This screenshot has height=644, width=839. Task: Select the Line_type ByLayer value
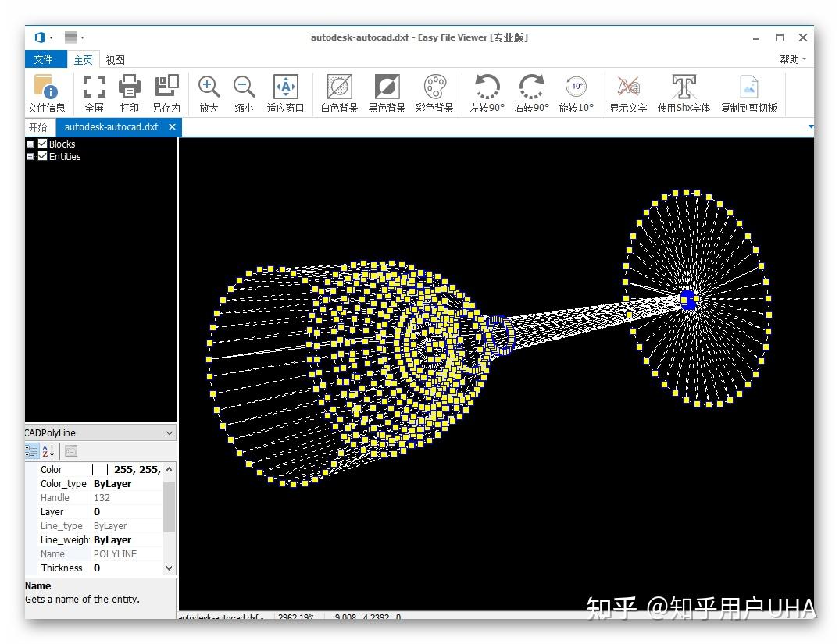coord(110,526)
